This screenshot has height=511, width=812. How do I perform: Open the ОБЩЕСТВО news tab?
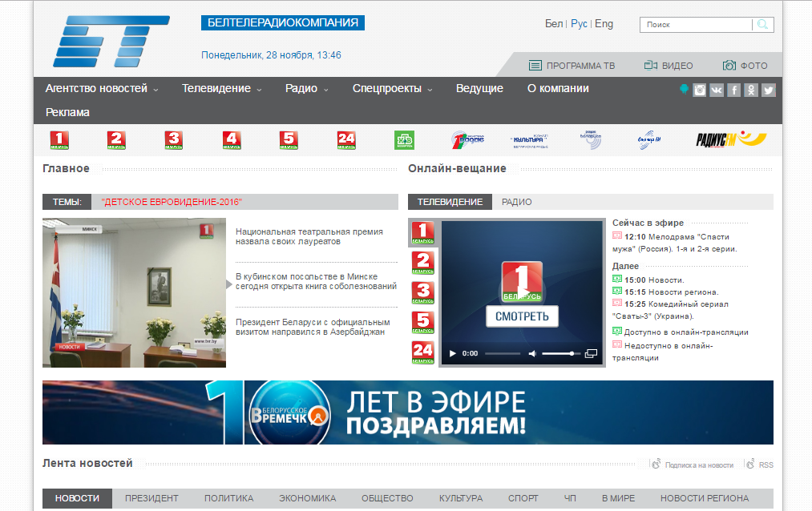[387, 498]
